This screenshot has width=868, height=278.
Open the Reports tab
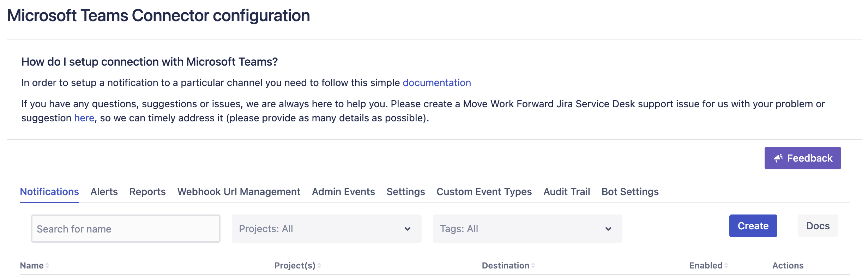click(x=147, y=192)
